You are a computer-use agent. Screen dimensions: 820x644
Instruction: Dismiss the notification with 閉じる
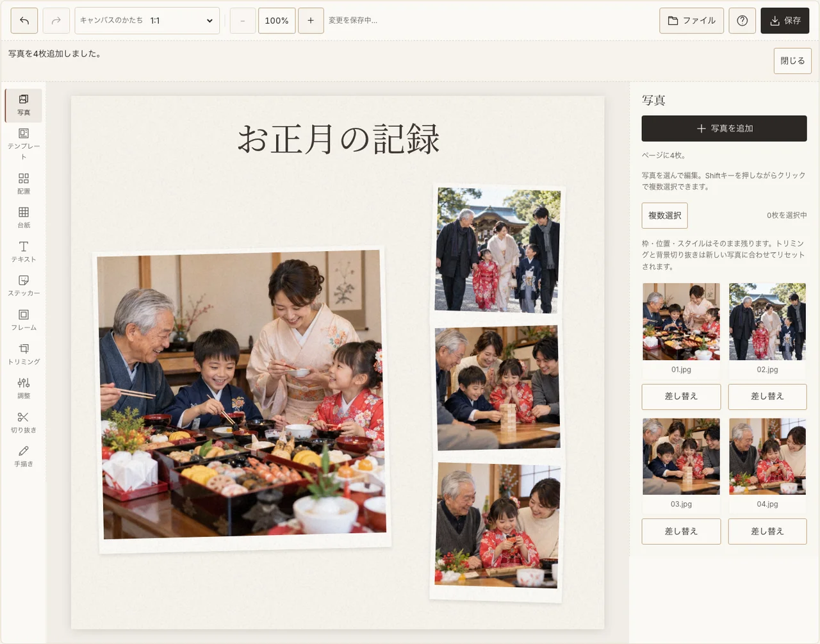pos(792,61)
